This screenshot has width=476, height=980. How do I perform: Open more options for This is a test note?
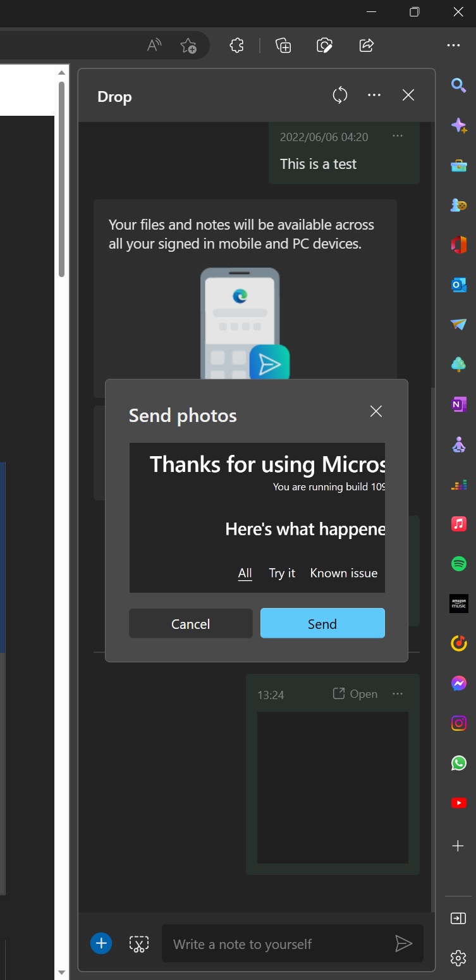point(398,136)
